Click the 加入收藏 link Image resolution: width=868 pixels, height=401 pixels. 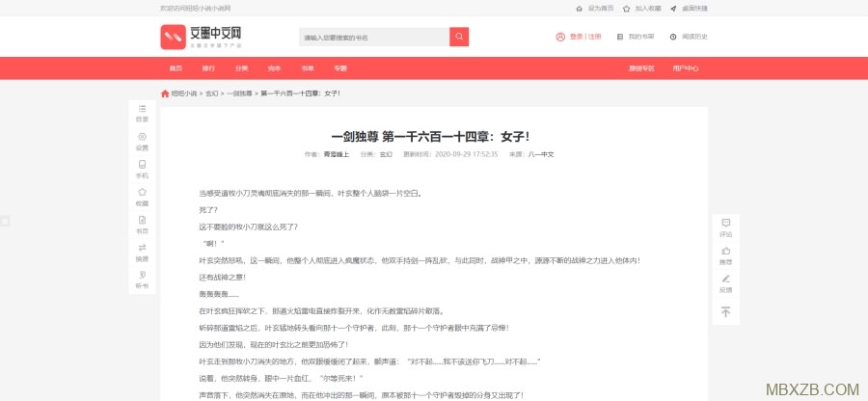pos(648,9)
